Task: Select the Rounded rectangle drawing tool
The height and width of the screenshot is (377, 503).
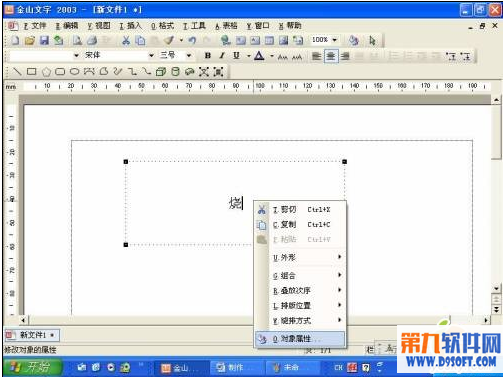Action: pos(60,71)
